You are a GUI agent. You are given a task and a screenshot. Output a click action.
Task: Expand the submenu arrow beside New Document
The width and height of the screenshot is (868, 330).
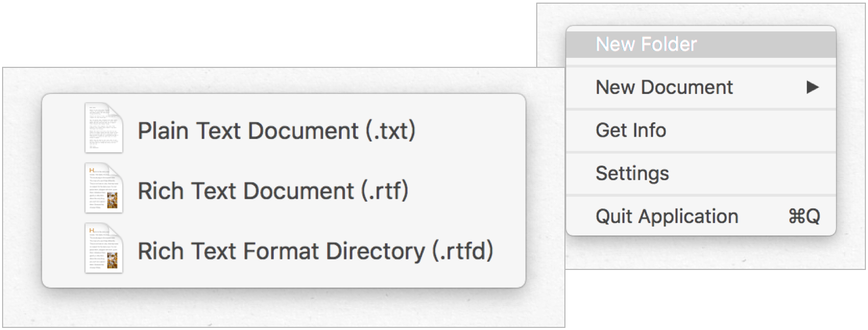point(812,87)
